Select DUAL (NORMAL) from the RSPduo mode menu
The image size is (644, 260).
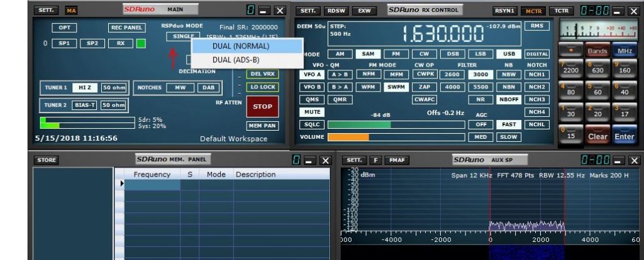247,46
